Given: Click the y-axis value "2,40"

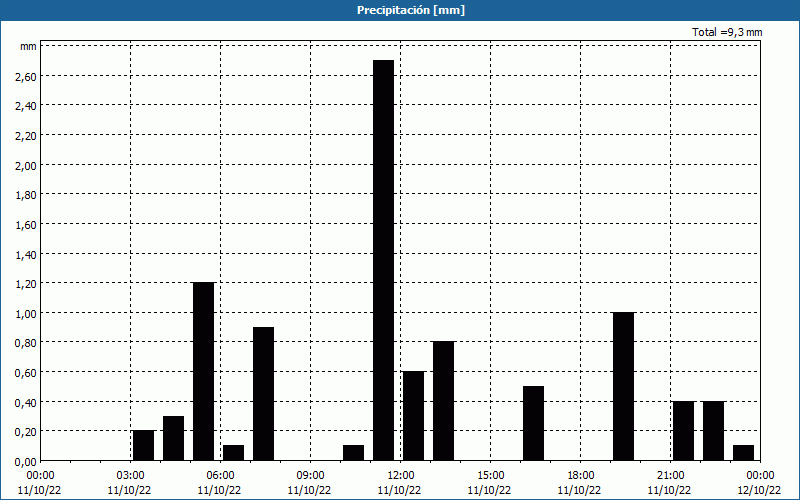Looking at the screenshot, I should (26, 106).
